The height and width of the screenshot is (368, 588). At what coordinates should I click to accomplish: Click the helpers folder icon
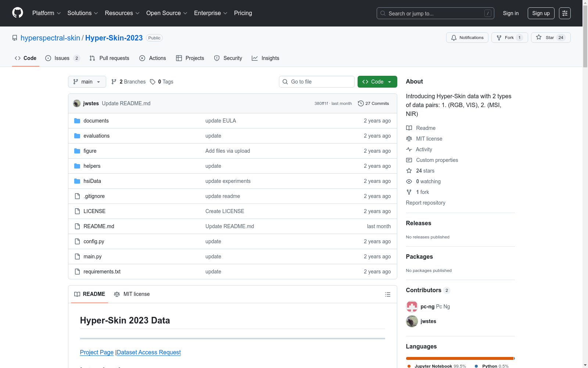tap(77, 166)
